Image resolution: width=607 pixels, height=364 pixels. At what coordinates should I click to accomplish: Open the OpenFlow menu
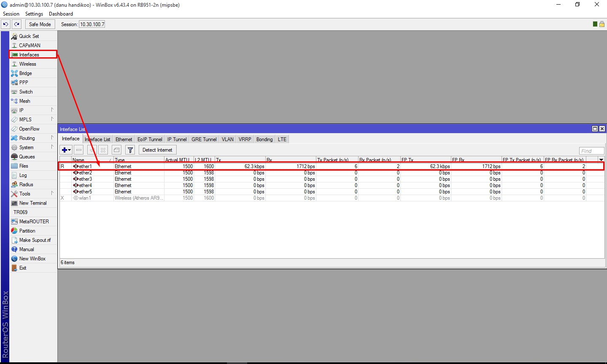33,129
